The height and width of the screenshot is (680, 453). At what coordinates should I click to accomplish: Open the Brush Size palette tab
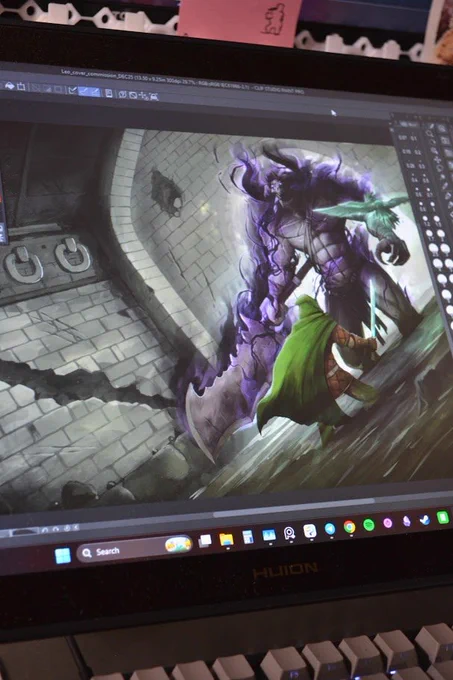[408, 124]
